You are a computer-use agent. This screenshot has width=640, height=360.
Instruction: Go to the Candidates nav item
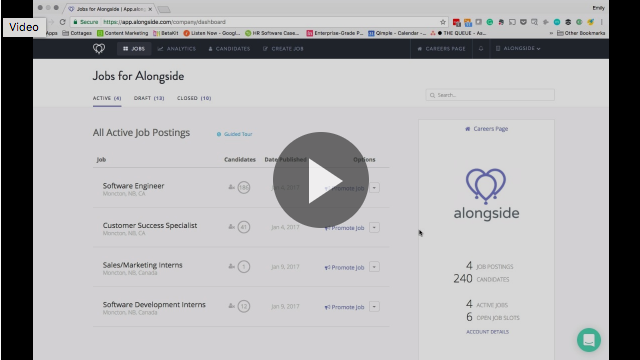click(x=229, y=49)
